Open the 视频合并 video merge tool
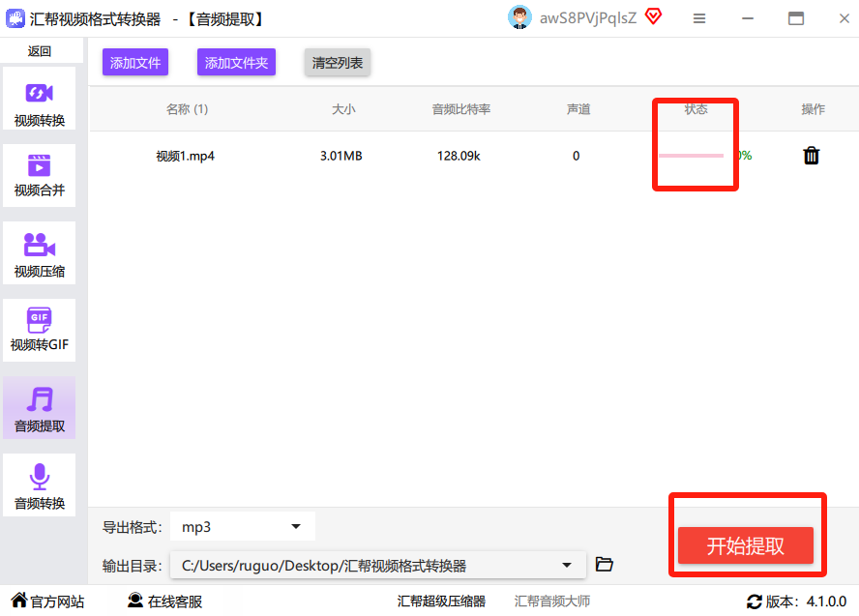Image resolution: width=859 pixels, height=616 pixels. pyautogui.click(x=40, y=176)
